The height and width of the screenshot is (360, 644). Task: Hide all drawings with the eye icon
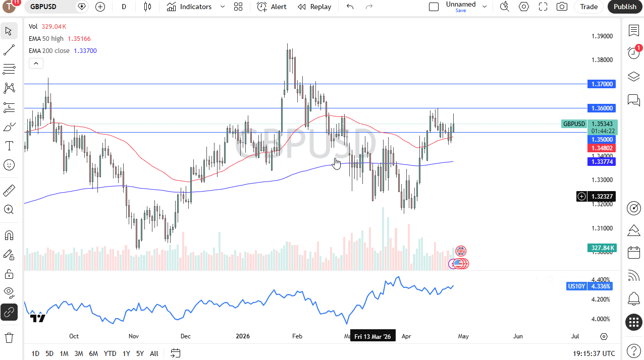[x=9, y=292]
